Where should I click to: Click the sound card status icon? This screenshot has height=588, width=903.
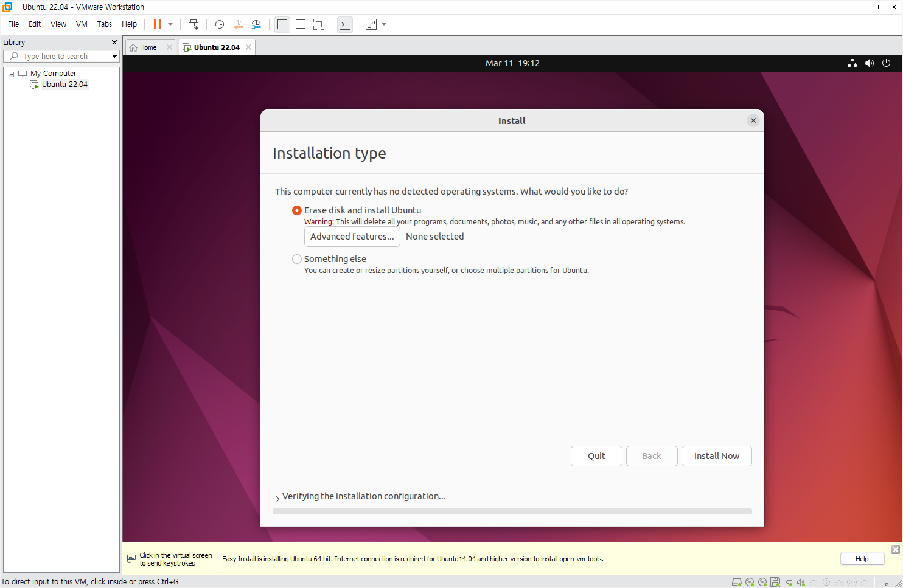tap(801, 582)
